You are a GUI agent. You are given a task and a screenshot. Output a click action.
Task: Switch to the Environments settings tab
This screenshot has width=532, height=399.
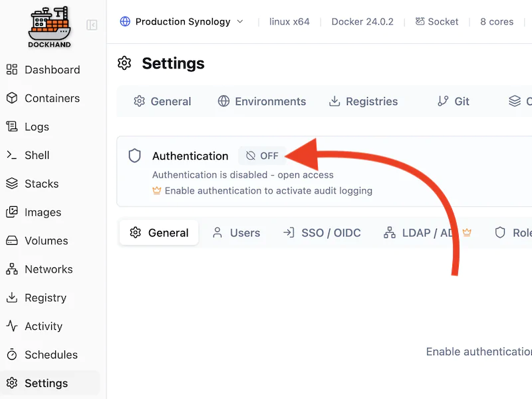(262, 101)
